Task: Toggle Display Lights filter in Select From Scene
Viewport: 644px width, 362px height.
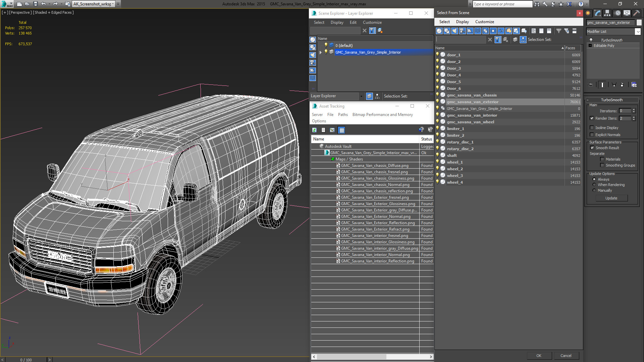Action: click(454, 31)
